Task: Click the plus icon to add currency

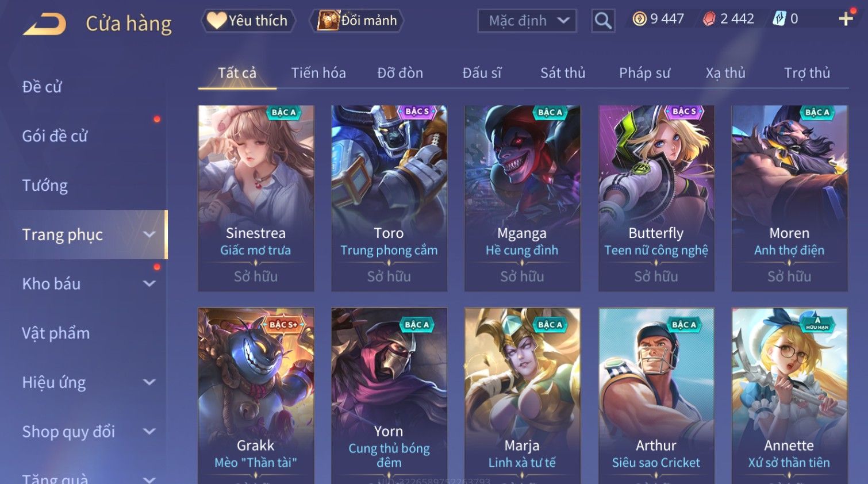Action: (846, 19)
